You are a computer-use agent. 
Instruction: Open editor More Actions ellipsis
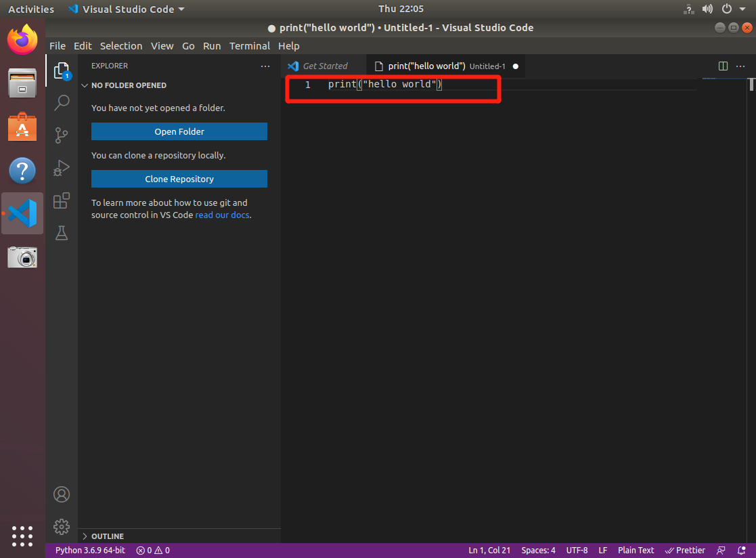(740, 66)
